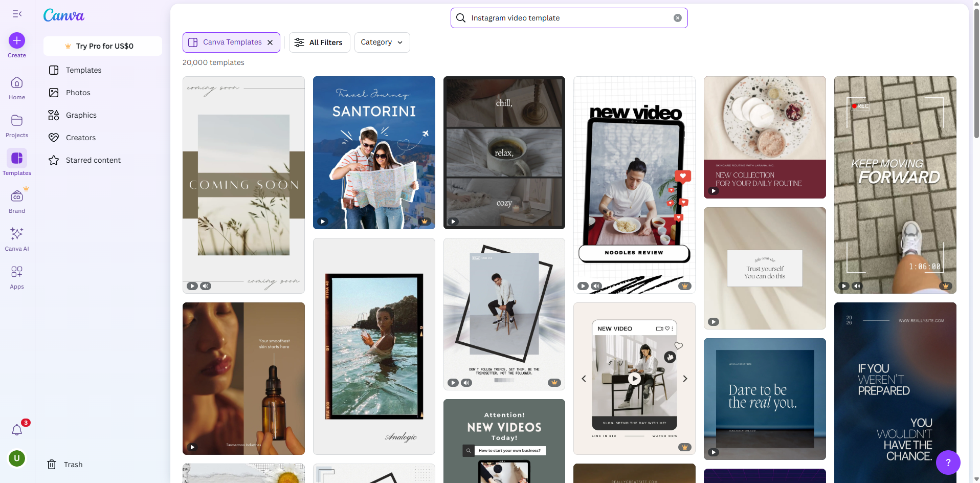
Task: Remove the Canva Templates filter chip
Action: pos(270,42)
